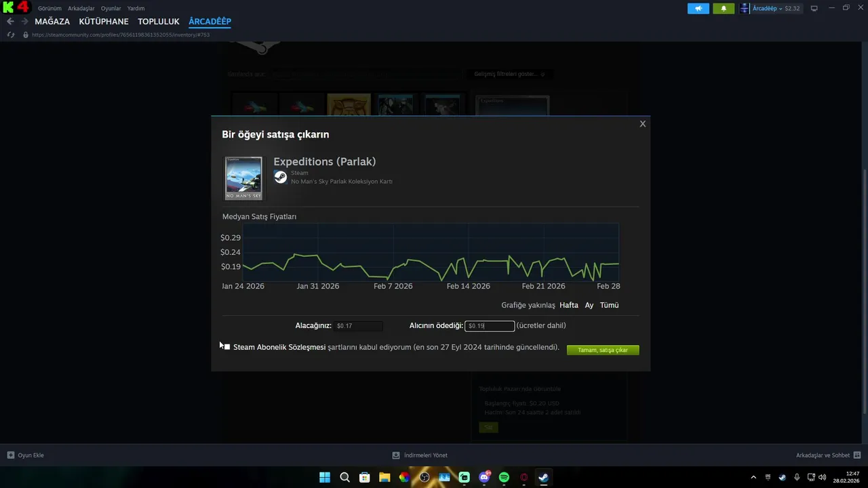
Task: Open the Windows Start menu
Action: [325, 477]
